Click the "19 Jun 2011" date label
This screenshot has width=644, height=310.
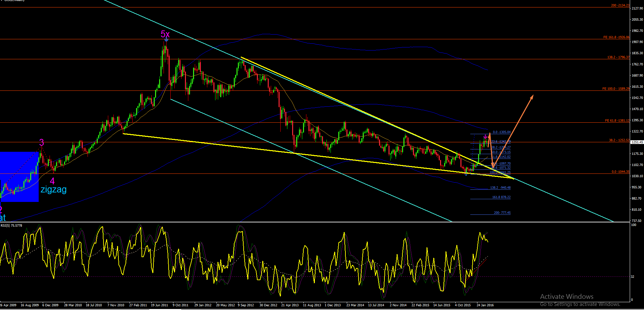(159, 305)
